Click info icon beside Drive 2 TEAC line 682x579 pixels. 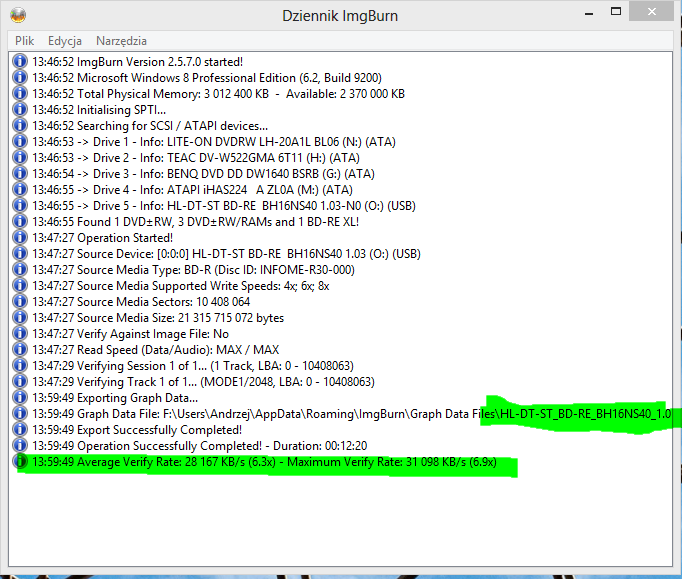[20, 157]
